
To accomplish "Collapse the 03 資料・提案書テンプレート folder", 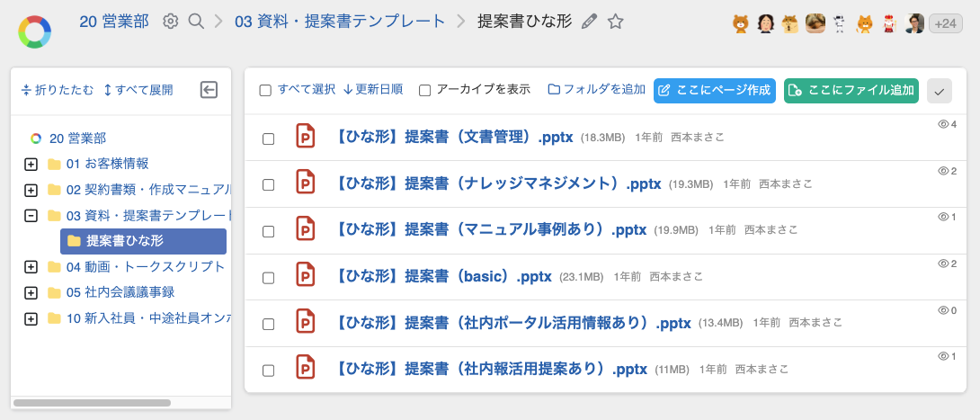I will click(31, 216).
